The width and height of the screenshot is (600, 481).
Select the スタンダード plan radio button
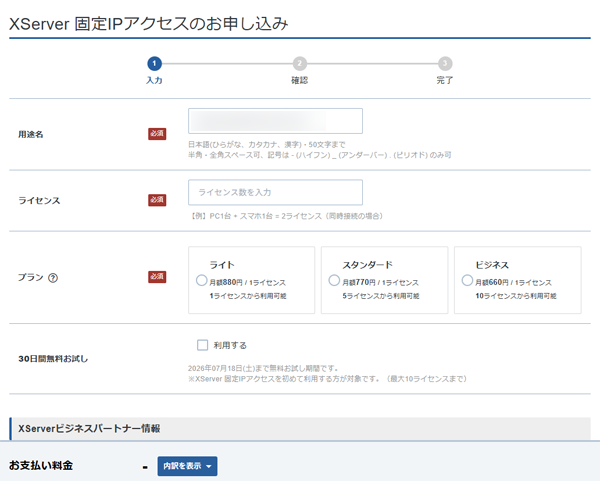point(334,280)
